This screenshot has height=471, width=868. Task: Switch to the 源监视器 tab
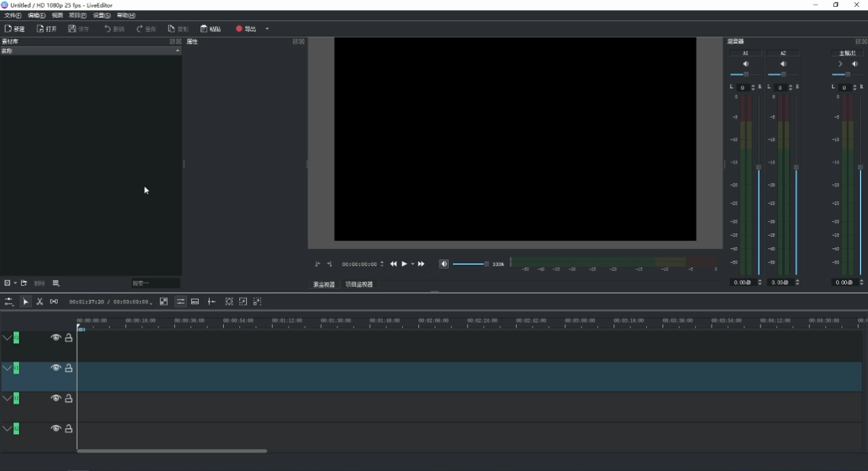[x=324, y=285]
